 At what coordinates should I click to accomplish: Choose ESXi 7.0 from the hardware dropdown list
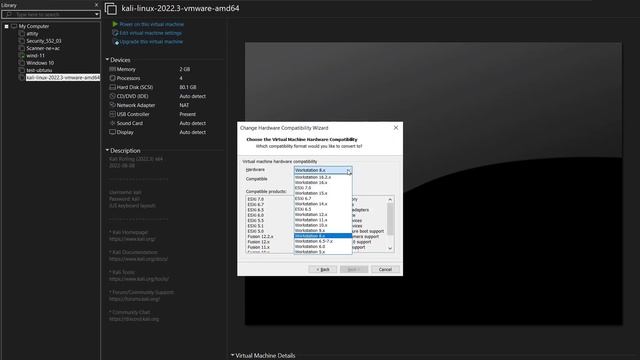click(323, 188)
